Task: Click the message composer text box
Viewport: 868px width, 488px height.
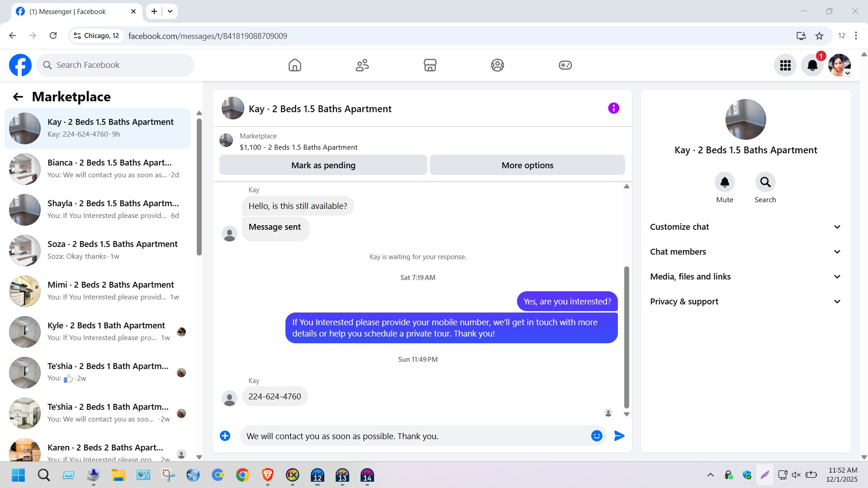Action: pos(414,436)
